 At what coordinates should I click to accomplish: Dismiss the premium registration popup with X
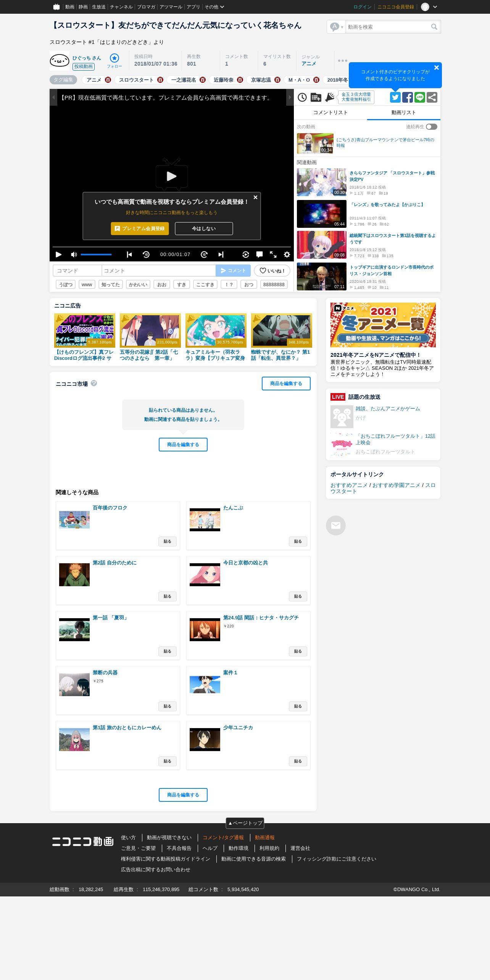[256, 197]
